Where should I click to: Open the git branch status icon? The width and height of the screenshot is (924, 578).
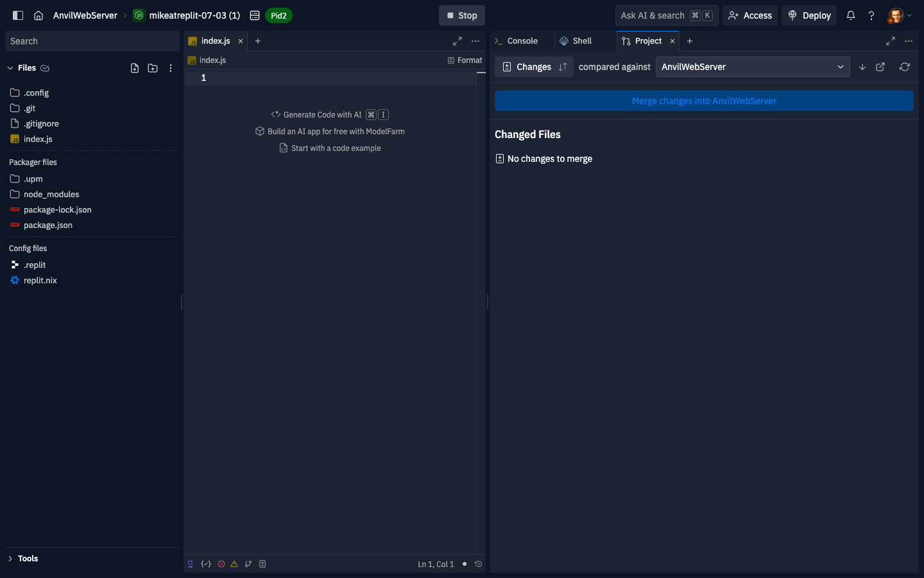(248, 564)
